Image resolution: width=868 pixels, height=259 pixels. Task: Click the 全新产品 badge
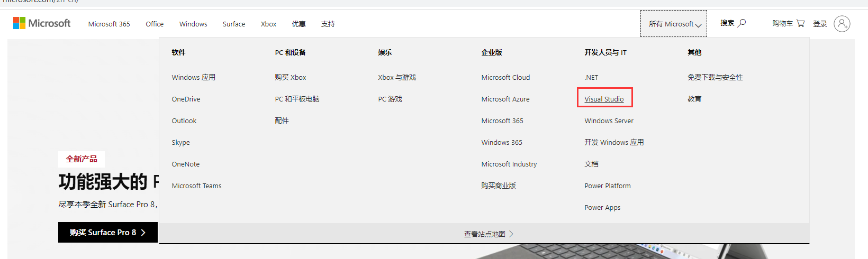(x=82, y=159)
